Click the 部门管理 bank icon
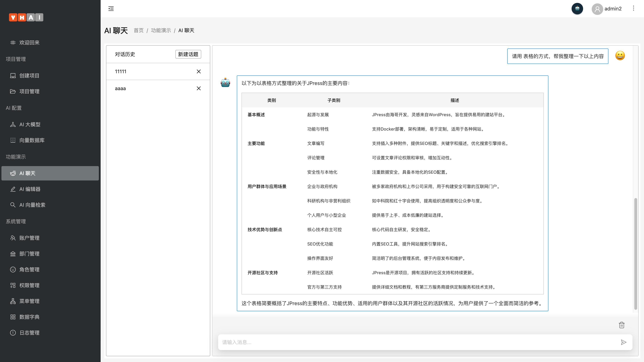 point(13,254)
